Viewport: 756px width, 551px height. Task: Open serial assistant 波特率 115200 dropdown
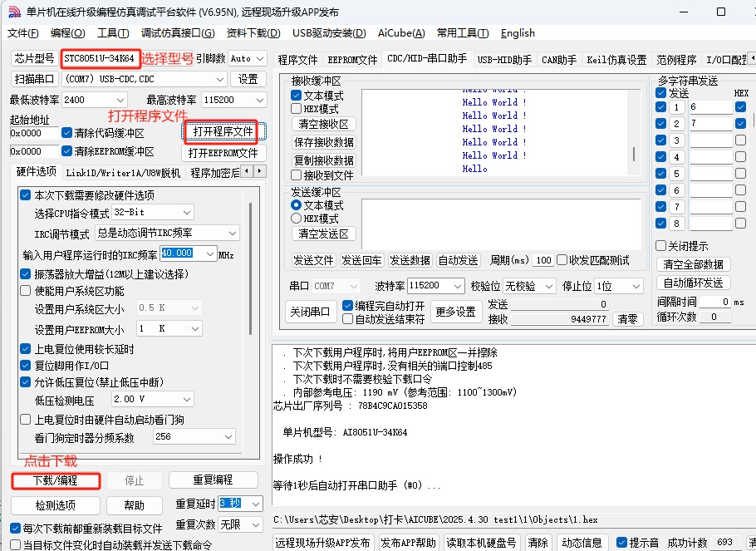click(x=436, y=286)
